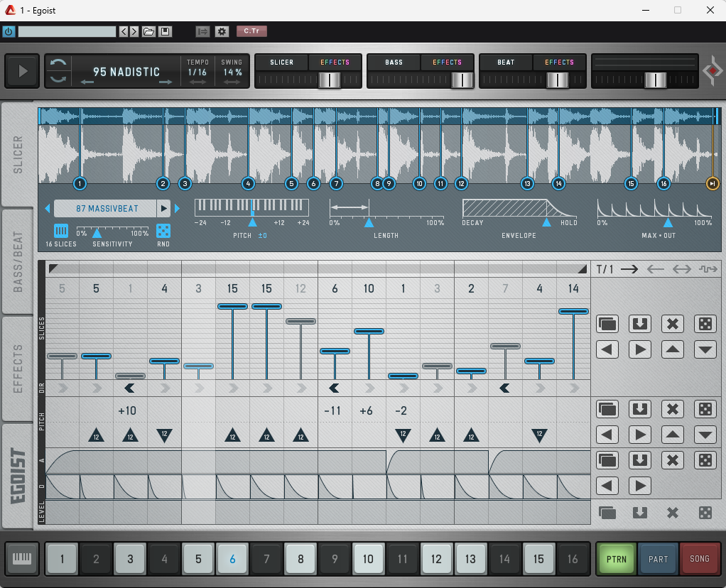Toggle octave up triangle on step two

coord(97,436)
